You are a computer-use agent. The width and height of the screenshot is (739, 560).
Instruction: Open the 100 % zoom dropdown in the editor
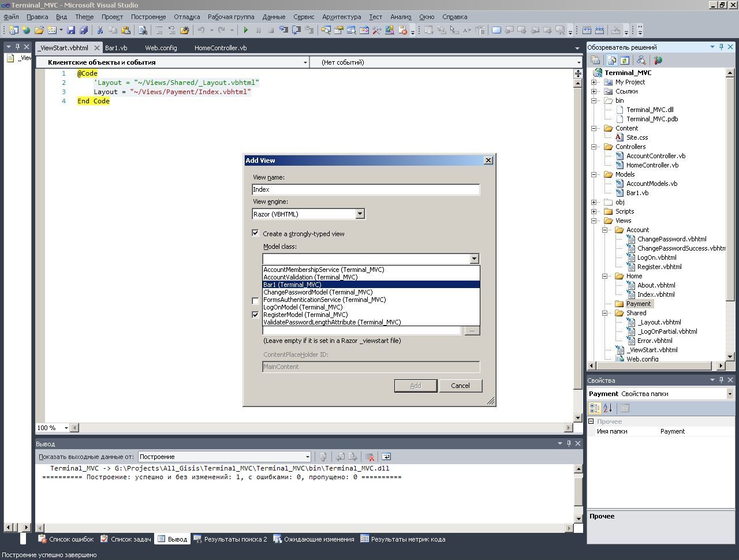coord(66,428)
